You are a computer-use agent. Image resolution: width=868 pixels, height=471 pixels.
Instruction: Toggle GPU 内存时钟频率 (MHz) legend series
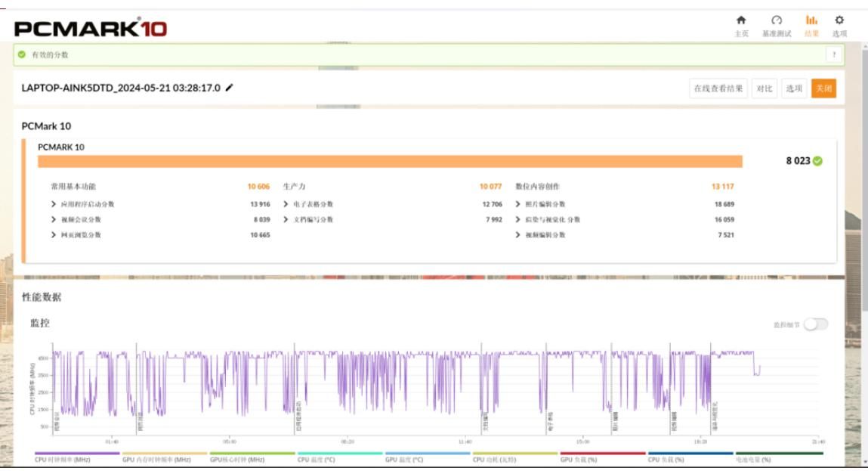click(x=165, y=457)
